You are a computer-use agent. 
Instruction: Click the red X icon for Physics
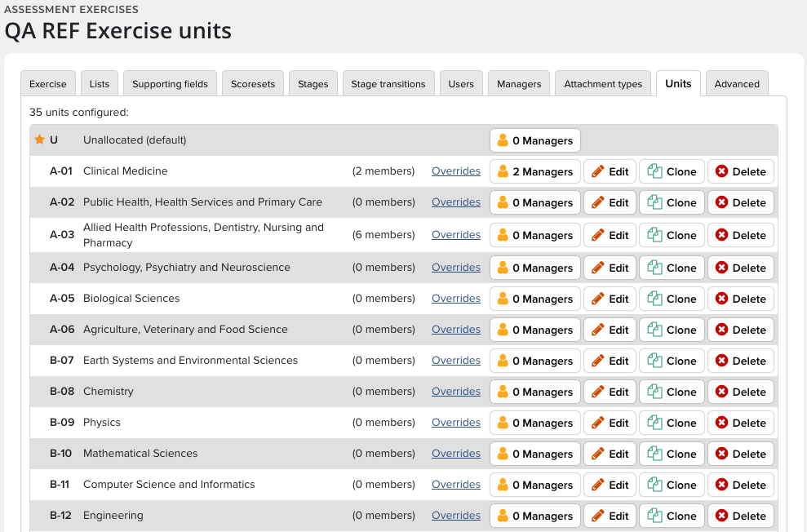coord(721,423)
